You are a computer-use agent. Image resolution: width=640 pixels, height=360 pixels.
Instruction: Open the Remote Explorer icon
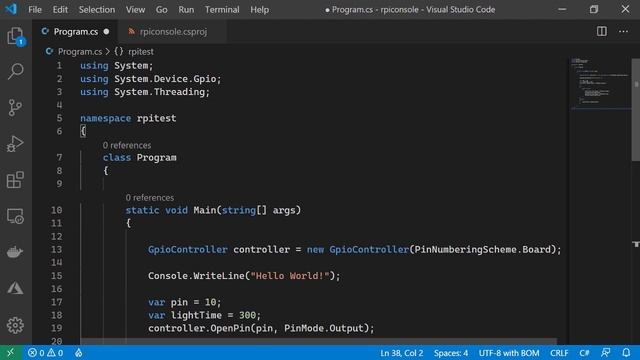16,216
